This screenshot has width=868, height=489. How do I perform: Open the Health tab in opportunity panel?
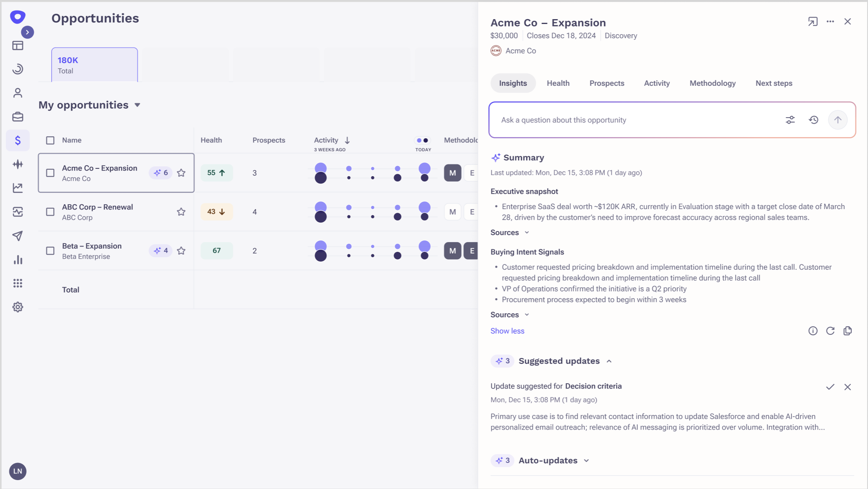558,83
